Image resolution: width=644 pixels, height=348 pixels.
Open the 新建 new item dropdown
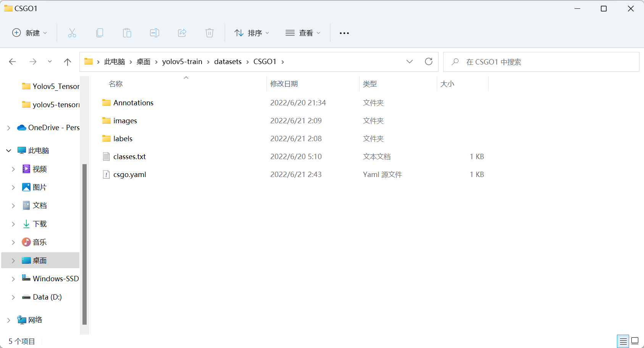click(30, 33)
